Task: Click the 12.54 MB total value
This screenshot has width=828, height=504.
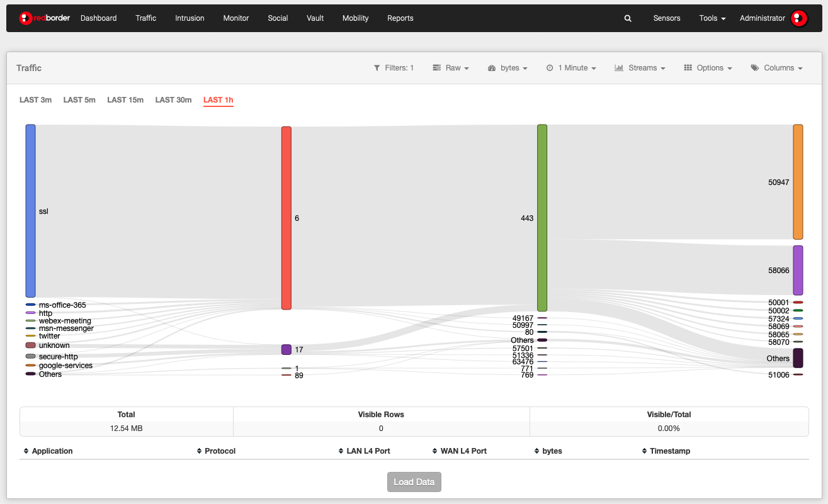Action: click(x=127, y=428)
